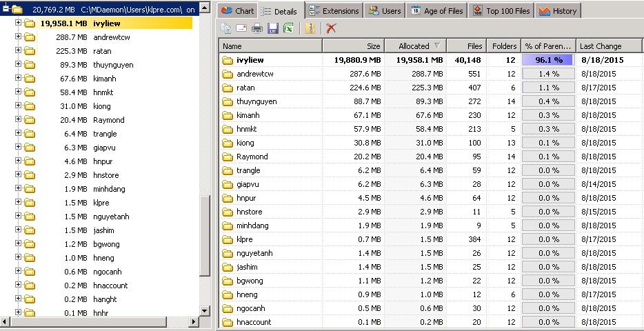Click the tree's horizontal scrollbar left arrow

click(5, 321)
